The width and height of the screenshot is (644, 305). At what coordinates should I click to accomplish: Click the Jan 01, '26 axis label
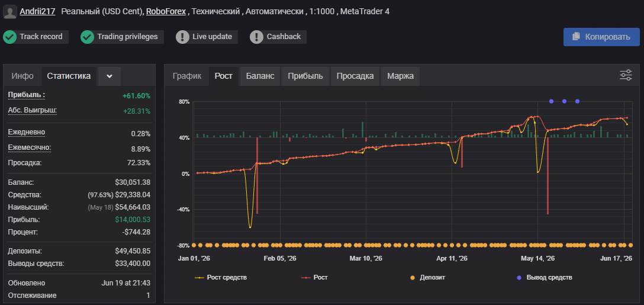(x=194, y=259)
